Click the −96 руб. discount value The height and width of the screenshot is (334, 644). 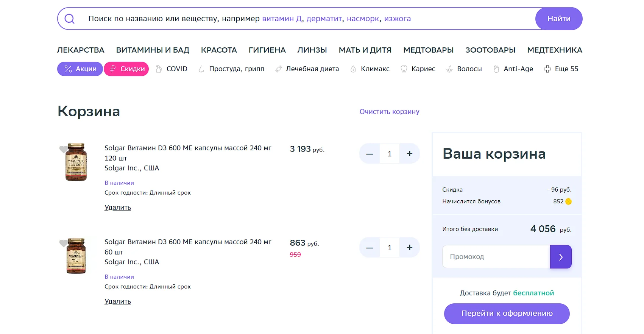click(560, 190)
